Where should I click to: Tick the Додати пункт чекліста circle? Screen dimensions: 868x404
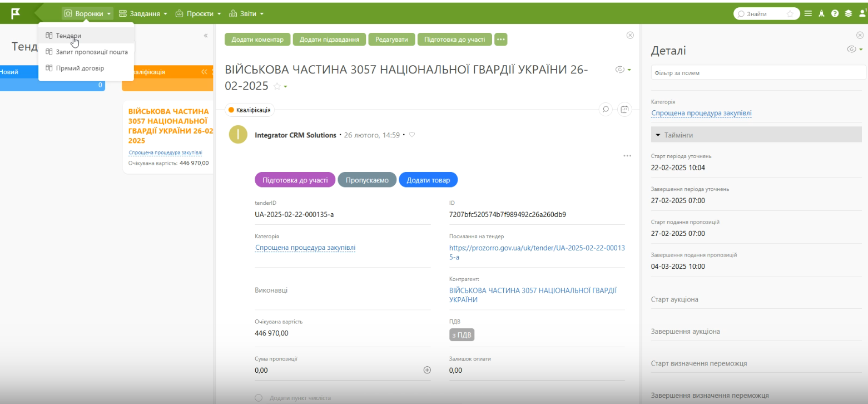pyautogui.click(x=259, y=398)
